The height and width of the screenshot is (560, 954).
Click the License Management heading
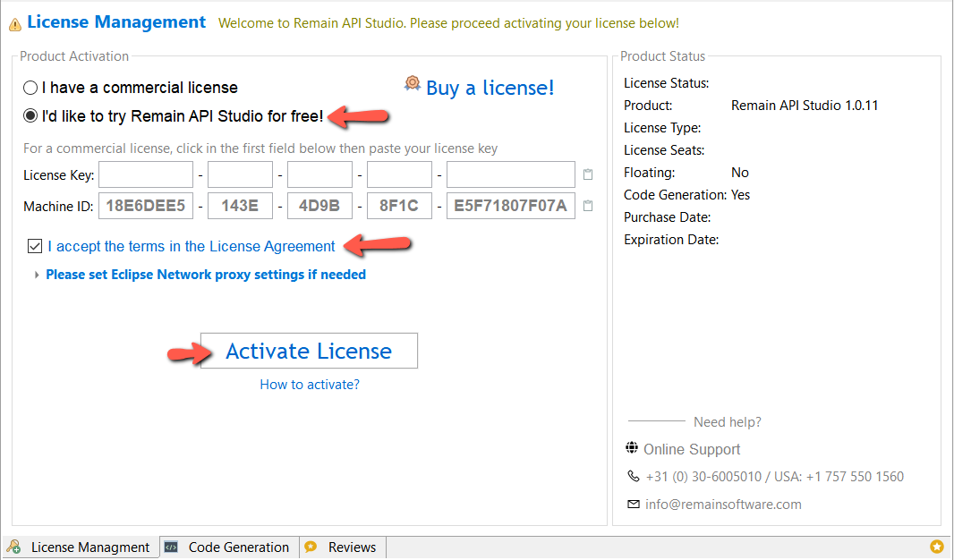pos(116,21)
